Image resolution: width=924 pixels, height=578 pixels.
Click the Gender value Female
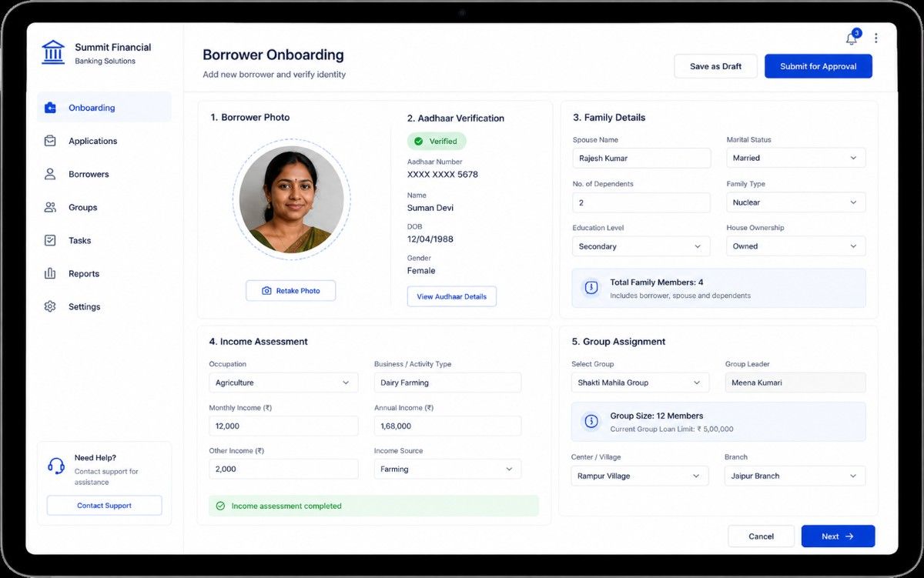tap(421, 271)
